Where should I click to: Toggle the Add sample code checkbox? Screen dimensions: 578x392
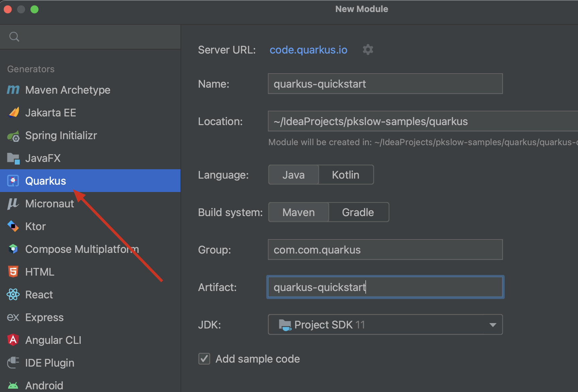point(204,359)
